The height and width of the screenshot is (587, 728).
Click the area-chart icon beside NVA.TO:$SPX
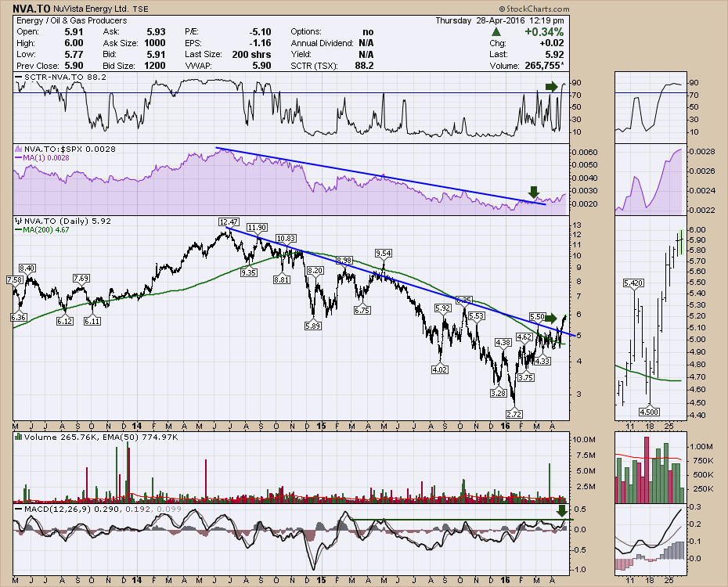click(x=19, y=149)
